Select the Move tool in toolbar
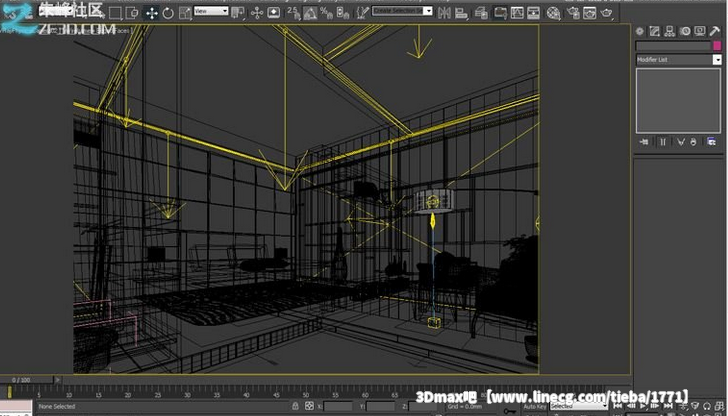 click(x=151, y=13)
